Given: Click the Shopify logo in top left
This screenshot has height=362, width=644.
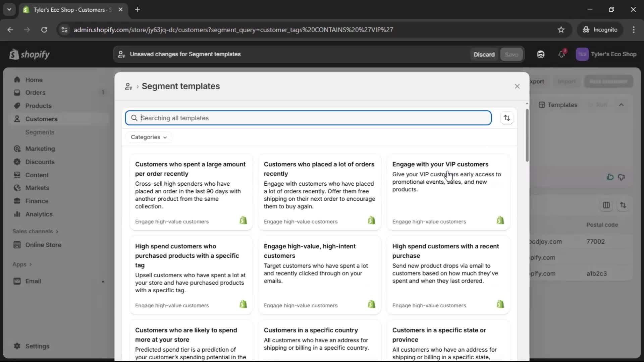Looking at the screenshot, I should (29, 54).
